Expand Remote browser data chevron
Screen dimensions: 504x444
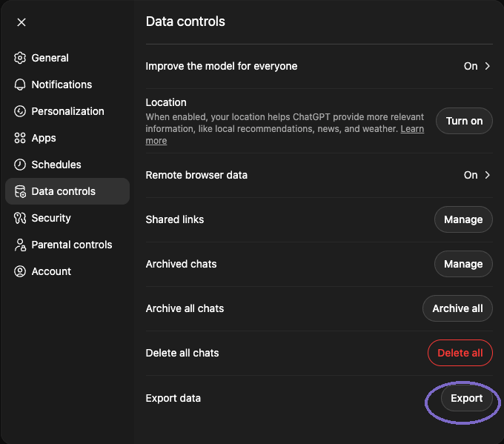click(488, 175)
